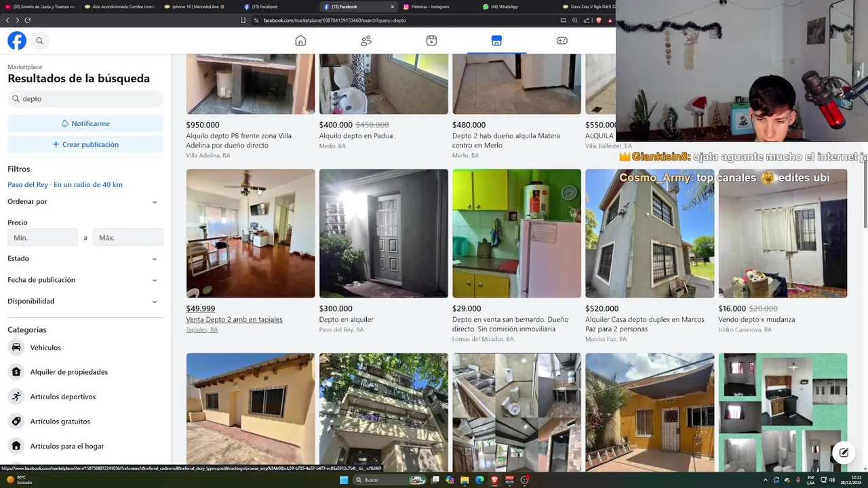The image size is (868, 488).
Task: Switch to the Iphone 16 MercadoLibre tab
Action: [201, 7]
